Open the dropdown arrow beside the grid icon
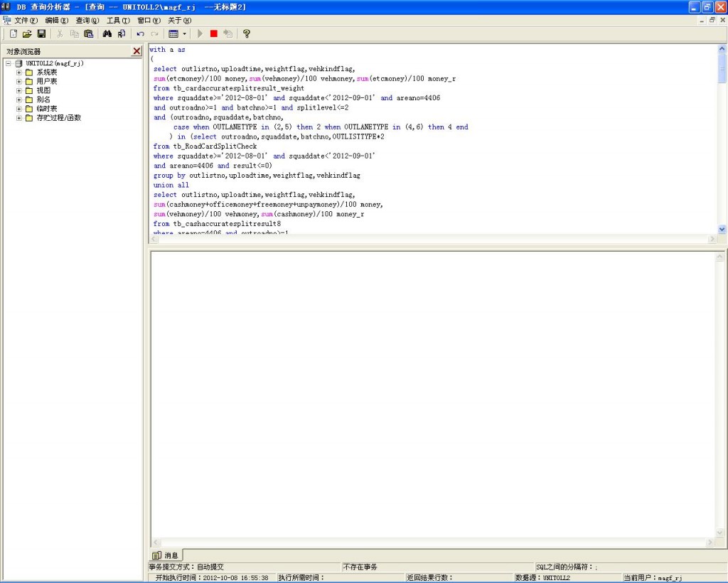Image resolution: width=728 pixels, height=583 pixels. click(184, 33)
